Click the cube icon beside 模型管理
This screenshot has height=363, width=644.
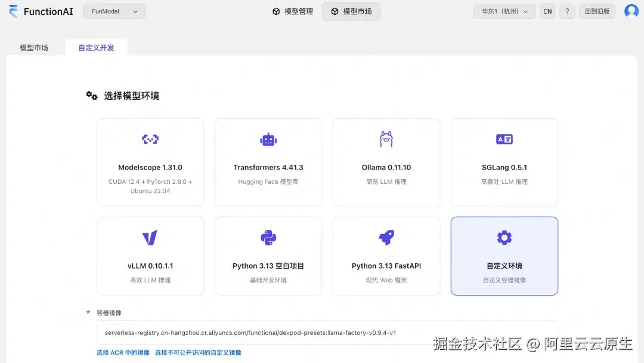click(x=276, y=11)
